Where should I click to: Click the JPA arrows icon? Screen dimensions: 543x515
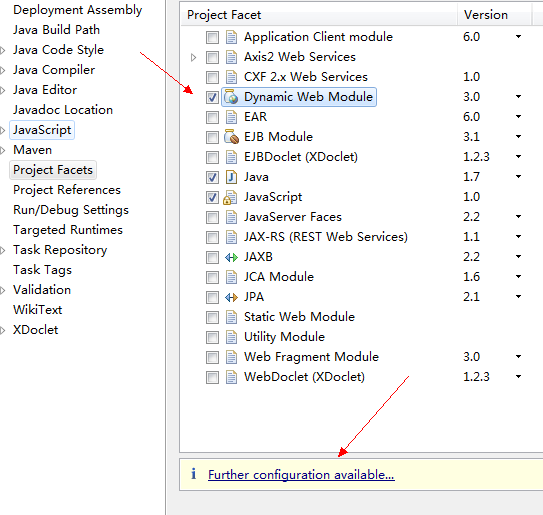tap(231, 298)
